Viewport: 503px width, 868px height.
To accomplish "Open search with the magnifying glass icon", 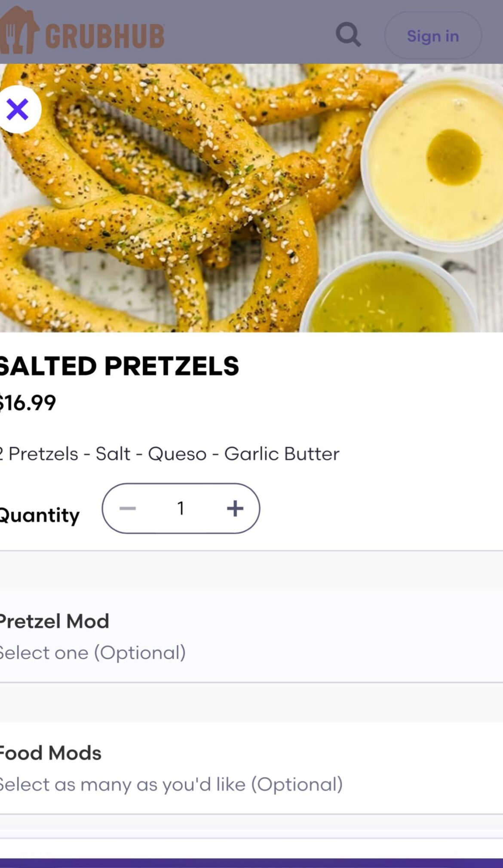I will 348,34.
